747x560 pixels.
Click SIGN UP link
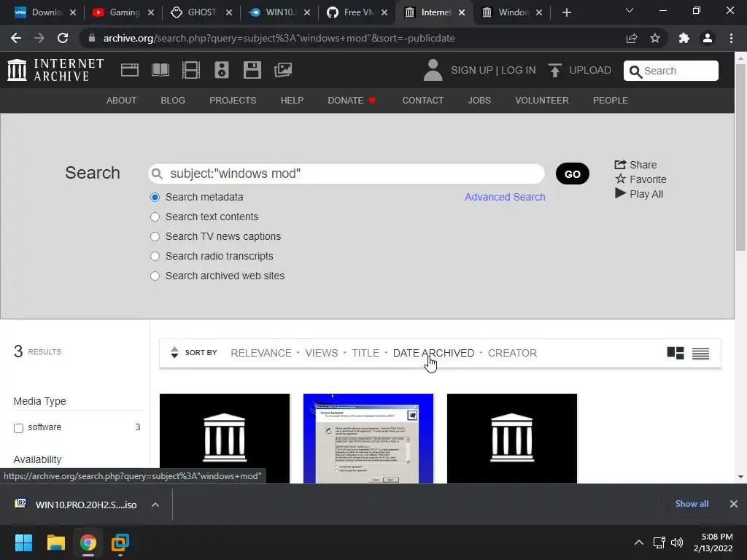(x=472, y=70)
